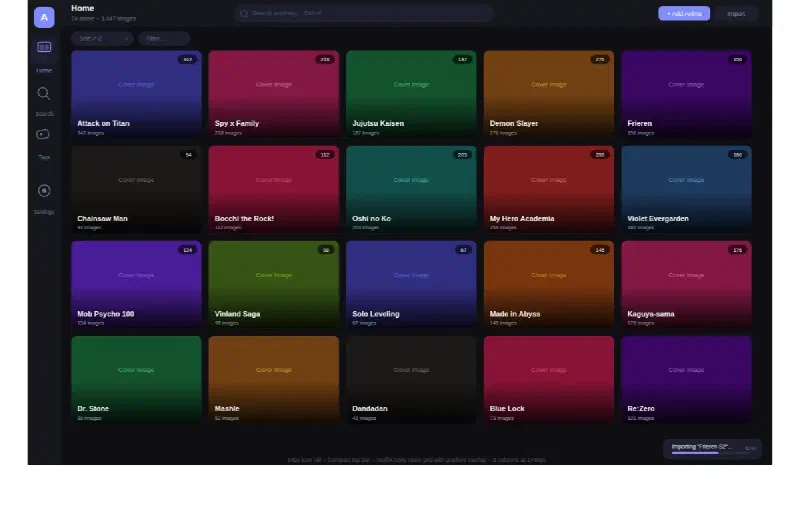Viewport: 800px width, 523px height.
Task: Click the 'Home' page title text
Action: coord(83,8)
